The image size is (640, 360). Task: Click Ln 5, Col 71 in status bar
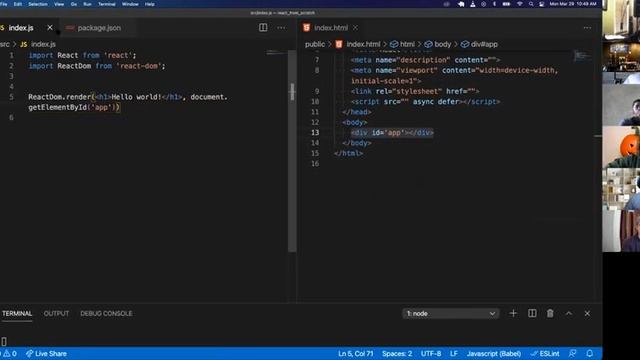pos(356,353)
